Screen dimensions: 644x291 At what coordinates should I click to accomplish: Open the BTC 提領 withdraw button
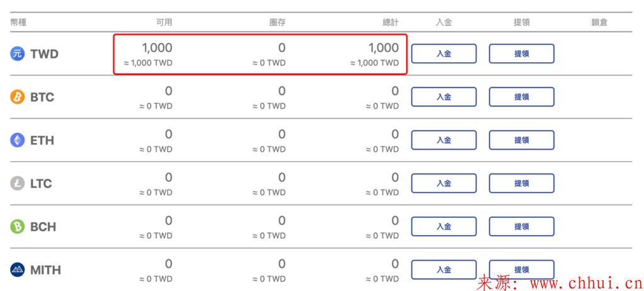pos(521,97)
